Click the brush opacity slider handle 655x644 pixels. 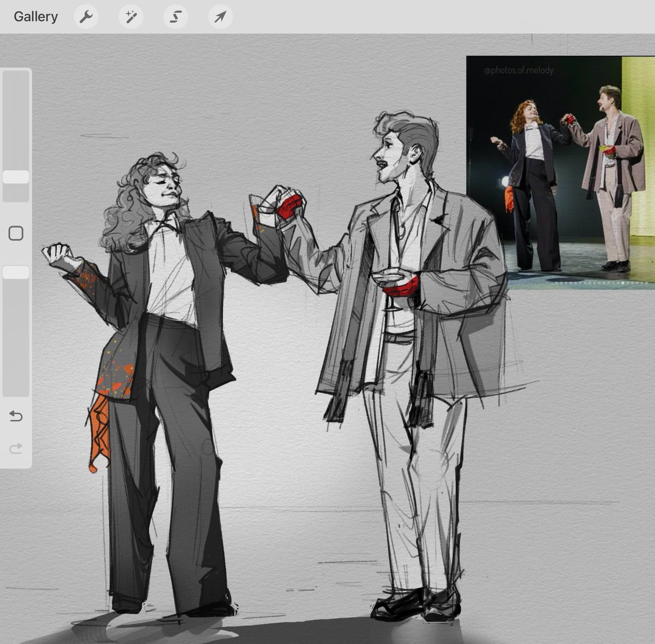pyautogui.click(x=16, y=272)
